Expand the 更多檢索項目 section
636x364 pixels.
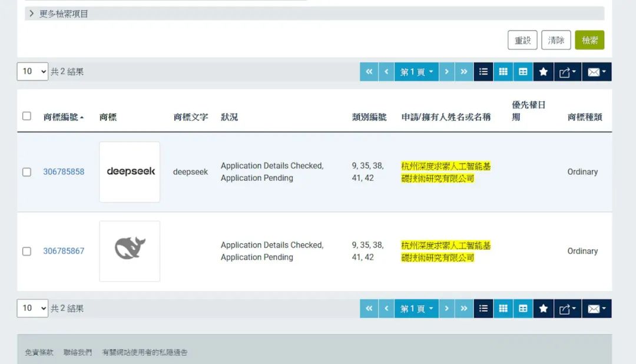click(314, 14)
